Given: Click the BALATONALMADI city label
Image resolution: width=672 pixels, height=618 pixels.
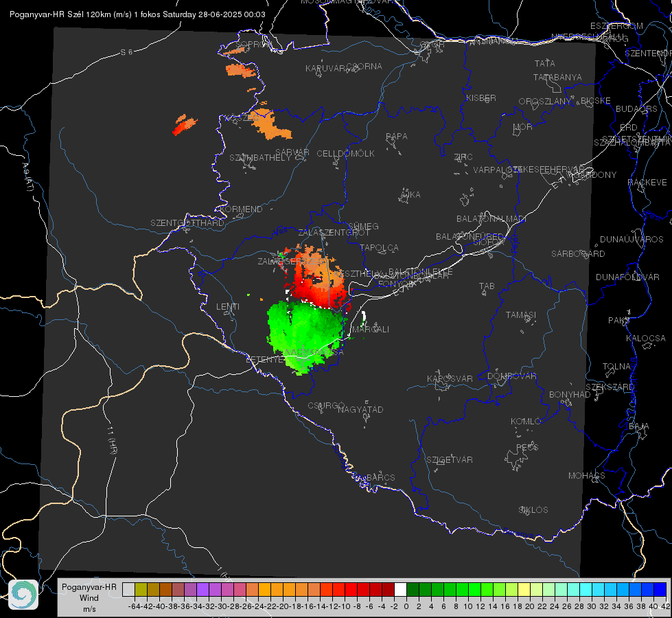Looking at the screenshot, I should [x=491, y=219].
